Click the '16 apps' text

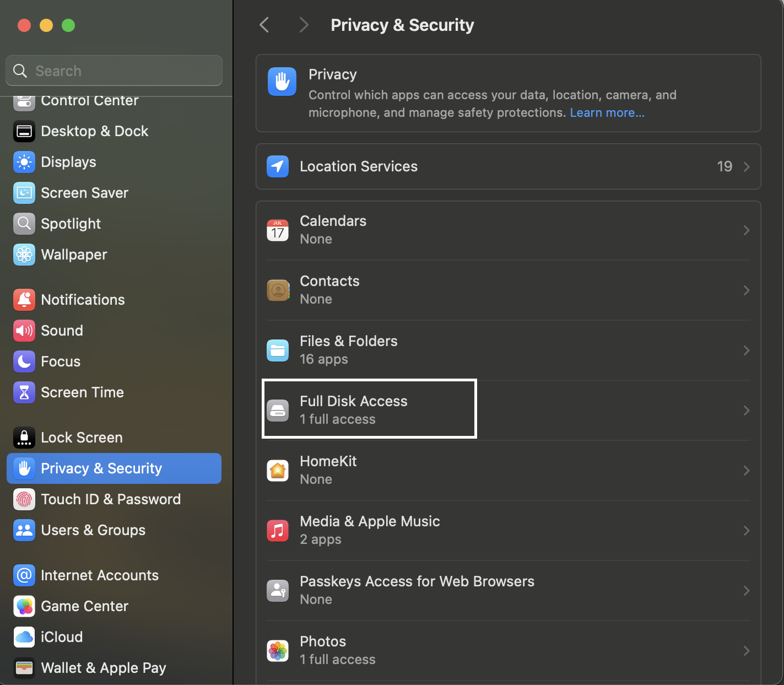coord(324,359)
